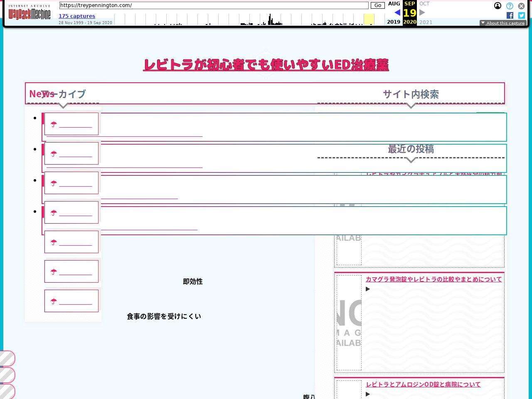This screenshot has height=399, width=532.
Task: Click the Go button
Action: pos(377,5)
